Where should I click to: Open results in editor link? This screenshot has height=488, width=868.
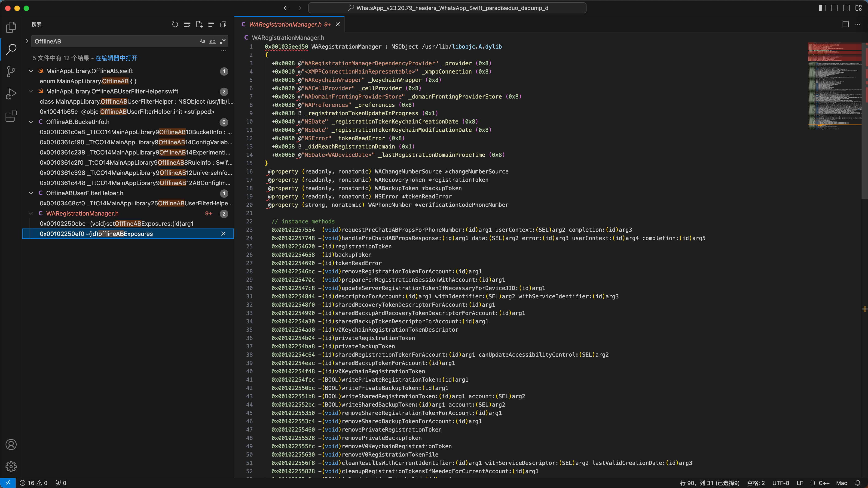click(x=116, y=58)
